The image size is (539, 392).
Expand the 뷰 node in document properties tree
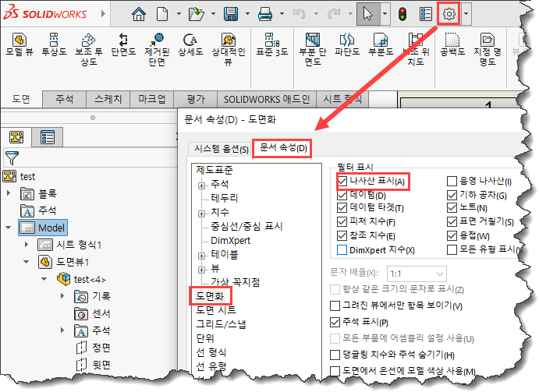point(202,270)
